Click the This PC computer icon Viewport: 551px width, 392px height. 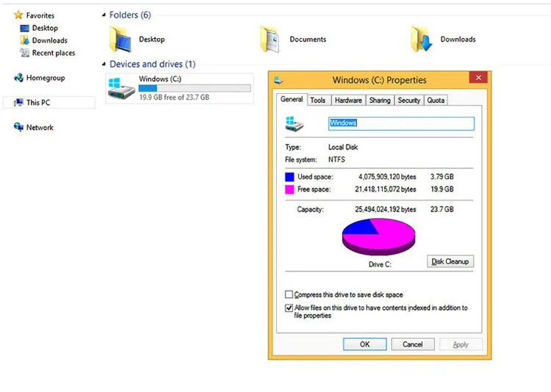18,103
